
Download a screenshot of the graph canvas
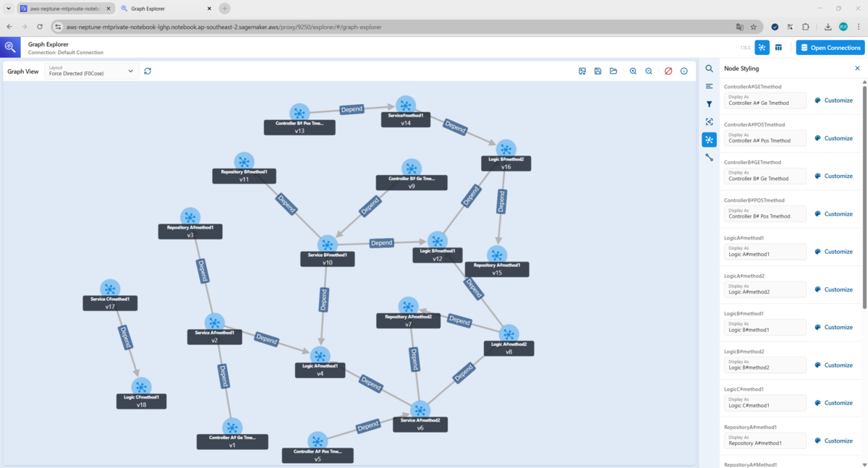[582, 72]
